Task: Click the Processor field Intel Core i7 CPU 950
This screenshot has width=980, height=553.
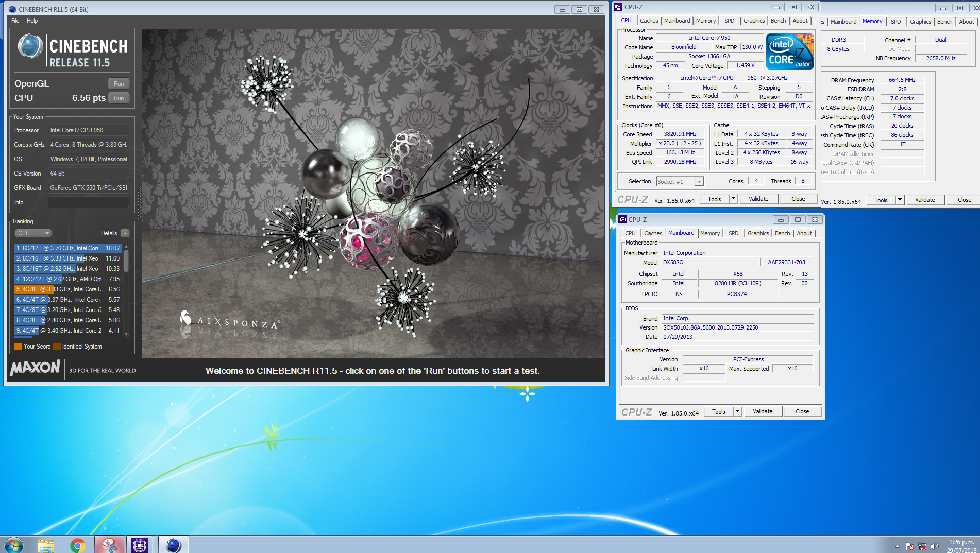Action: pos(89,130)
